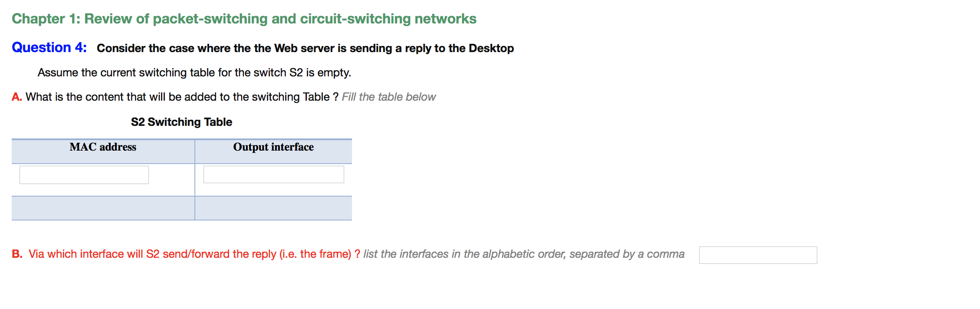Click the bottom empty cell under MAC address
Viewport: 980px width, 309px height.
click(103, 208)
